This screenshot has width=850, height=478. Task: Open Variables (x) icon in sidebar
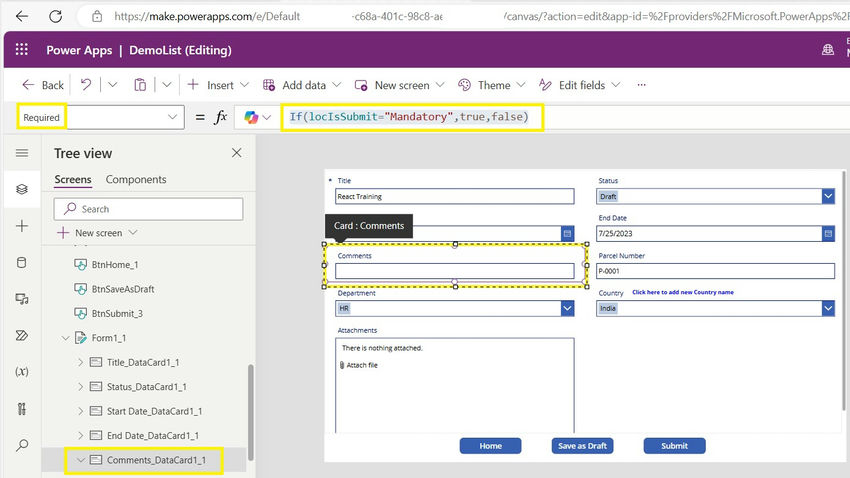click(x=22, y=372)
